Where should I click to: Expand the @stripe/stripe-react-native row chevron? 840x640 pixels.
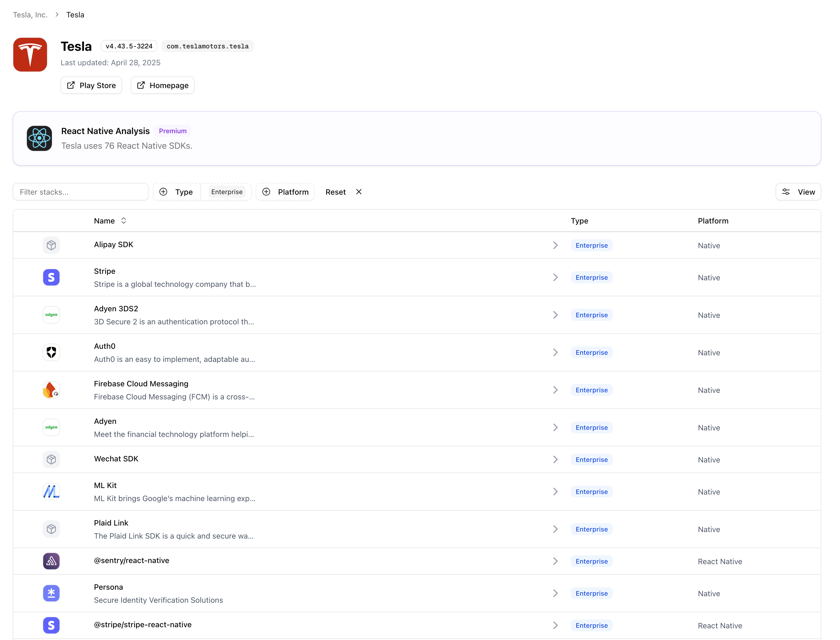pyautogui.click(x=556, y=626)
